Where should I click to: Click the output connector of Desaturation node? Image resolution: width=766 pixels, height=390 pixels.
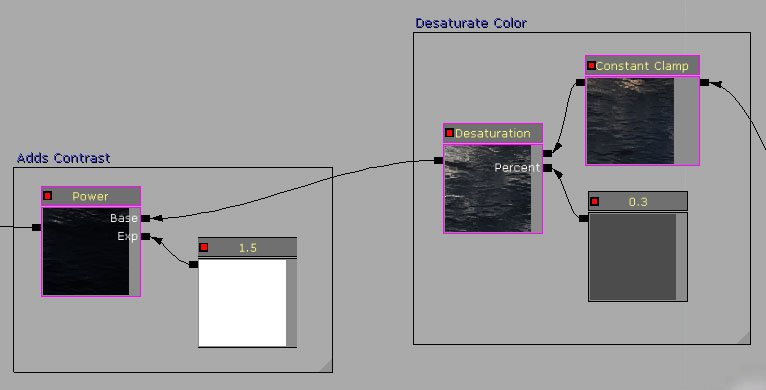(439, 160)
